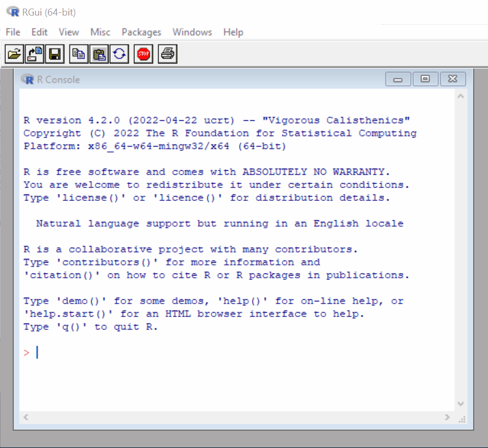The image size is (488, 448).
Task: Click the "Type 'q()' to quit R" line
Action: [x=91, y=327]
